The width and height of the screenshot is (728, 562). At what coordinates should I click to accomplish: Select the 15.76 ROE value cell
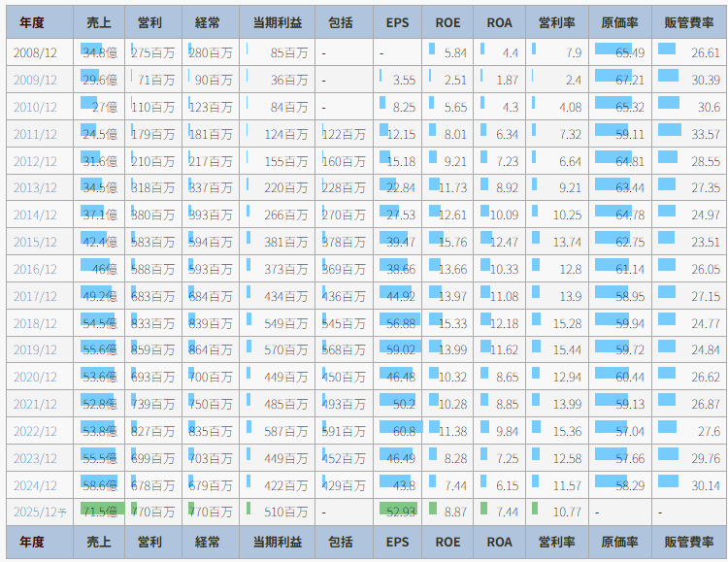[x=447, y=242]
